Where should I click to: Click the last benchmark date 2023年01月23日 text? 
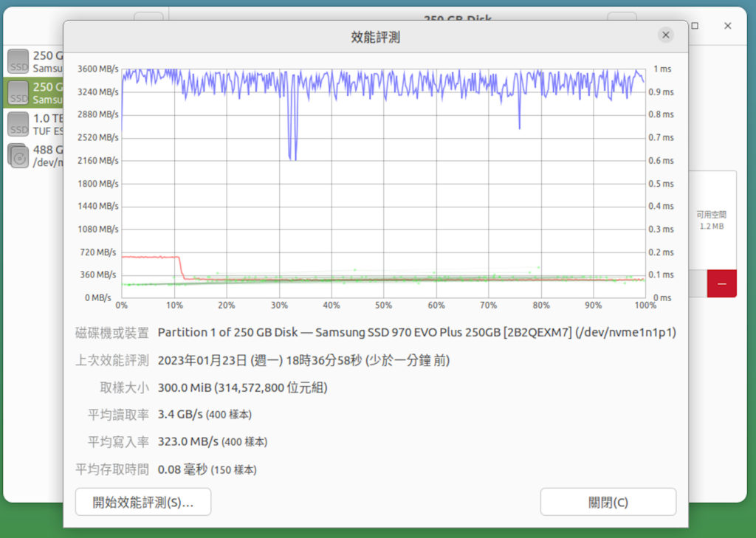tap(303, 360)
